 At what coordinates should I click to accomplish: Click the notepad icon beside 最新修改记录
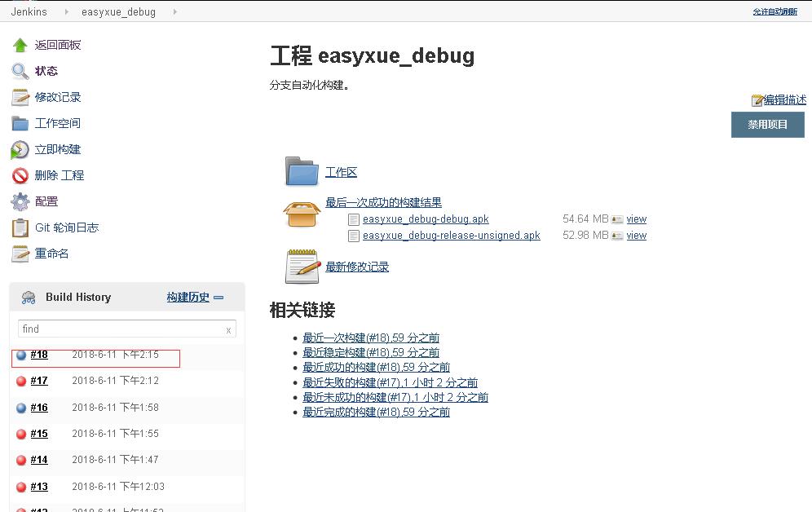[302, 267]
